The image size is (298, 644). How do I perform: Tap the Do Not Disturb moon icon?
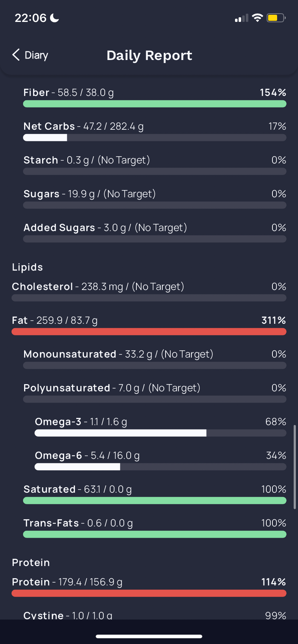pyautogui.click(x=55, y=18)
